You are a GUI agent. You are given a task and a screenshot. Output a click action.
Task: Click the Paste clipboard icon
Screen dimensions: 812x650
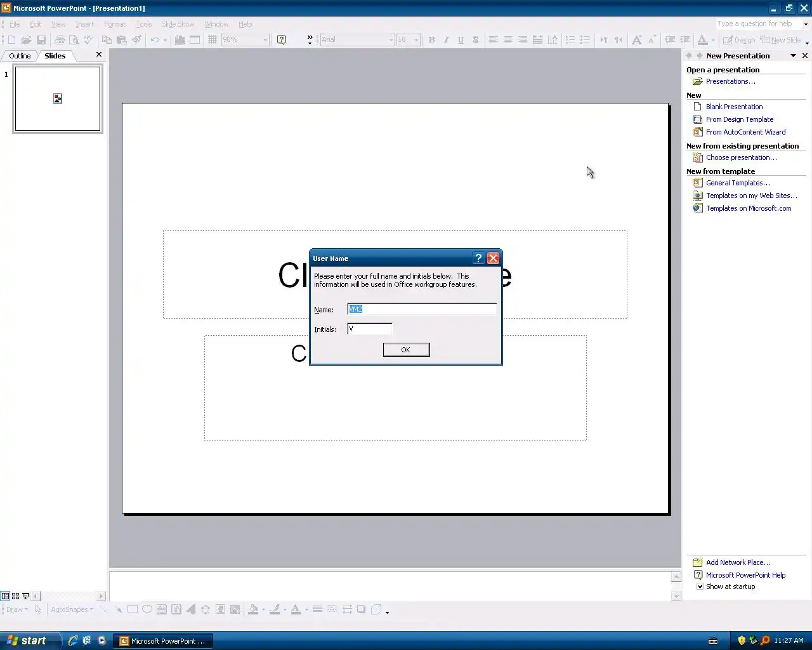[x=122, y=40]
